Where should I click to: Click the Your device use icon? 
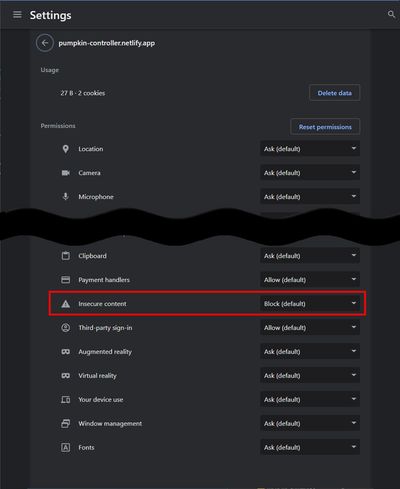coord(66,399)
